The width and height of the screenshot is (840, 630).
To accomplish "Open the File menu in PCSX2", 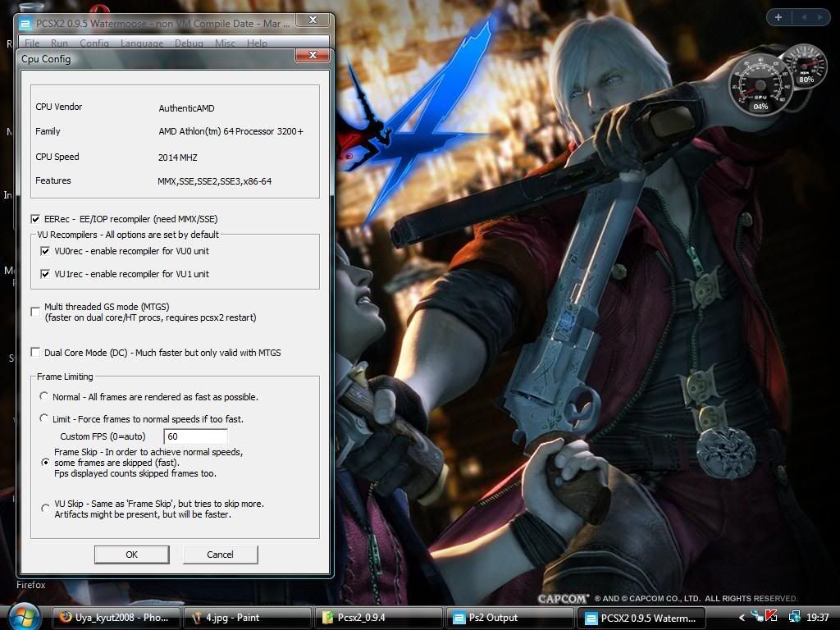I will point(32,43).
